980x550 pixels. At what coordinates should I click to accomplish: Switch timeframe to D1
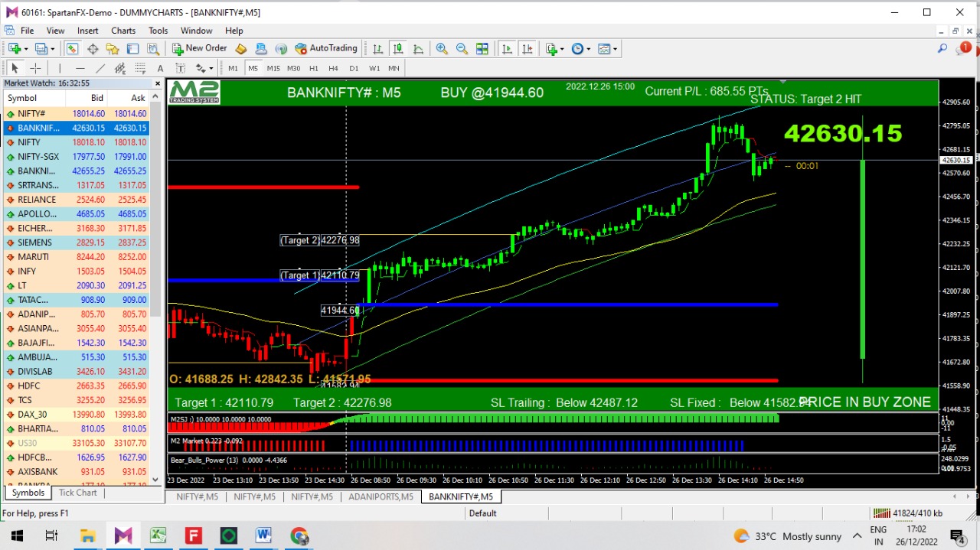pyautogui.click(x=354, y=68)
